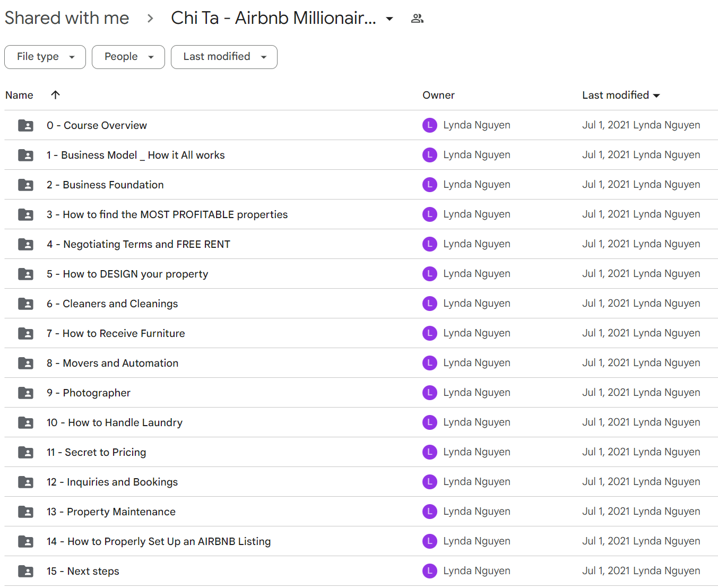Click Jul 1, 2021 date in Photographer row
The width and height of the screenshot is (718, 588).
point(606,393)
